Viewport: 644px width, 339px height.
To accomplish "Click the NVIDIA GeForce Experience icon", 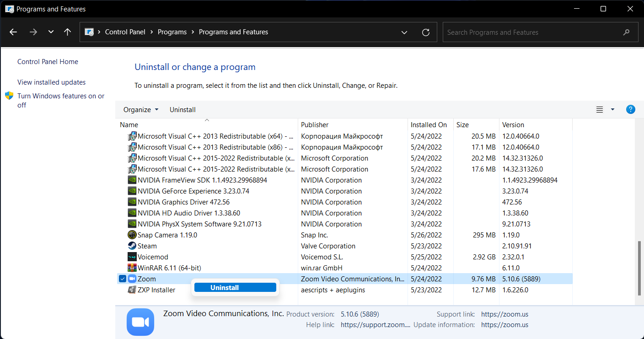I will point(132,191).
